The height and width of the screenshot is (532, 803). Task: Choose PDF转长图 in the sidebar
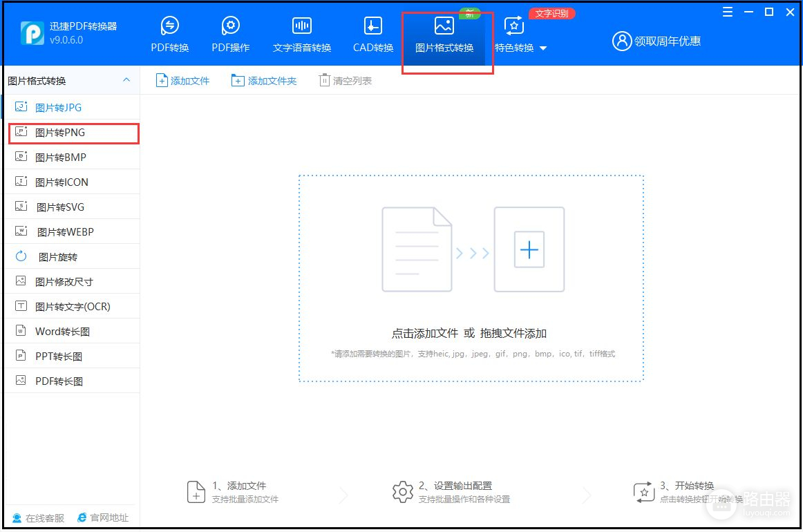pyautogui.click(x=59, y=381)
